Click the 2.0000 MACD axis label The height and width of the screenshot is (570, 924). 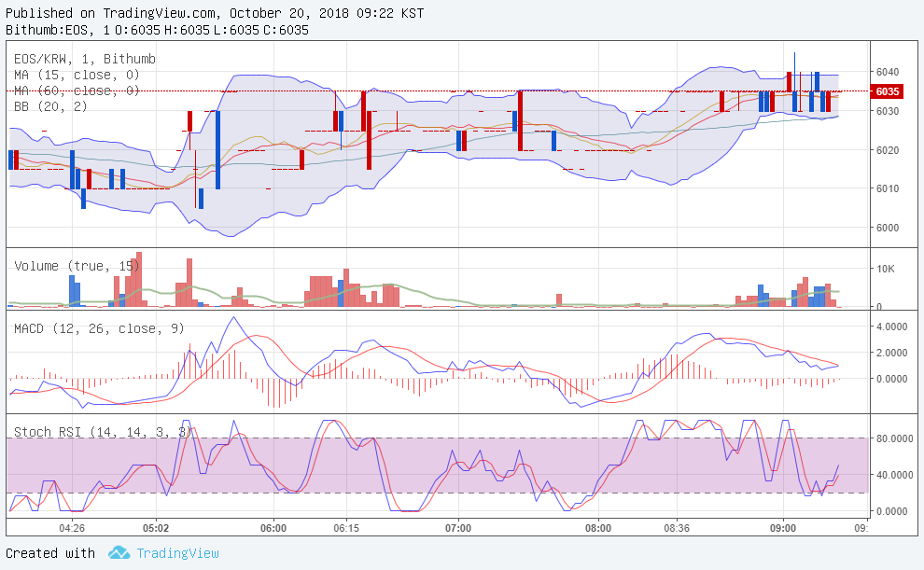(891, 353)
